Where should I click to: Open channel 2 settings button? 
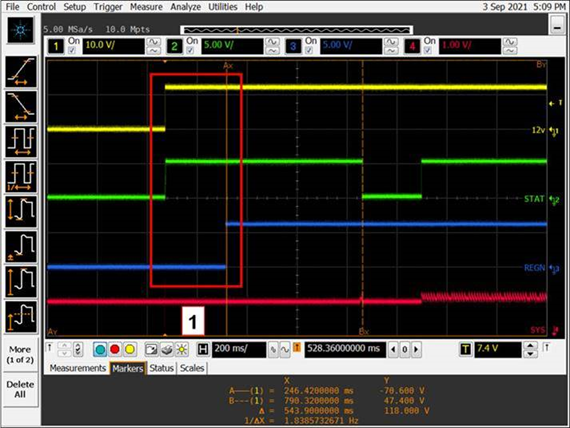174,46
